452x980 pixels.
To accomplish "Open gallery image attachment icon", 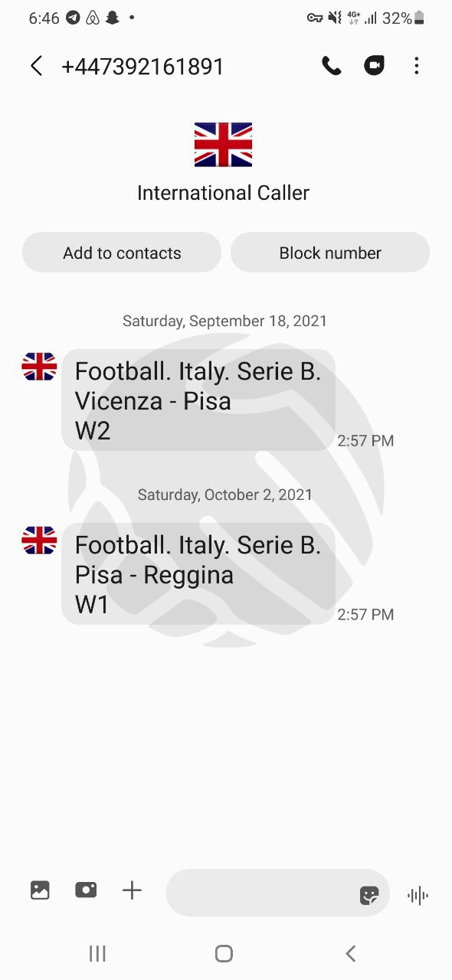I will click(x=40, y=890).
